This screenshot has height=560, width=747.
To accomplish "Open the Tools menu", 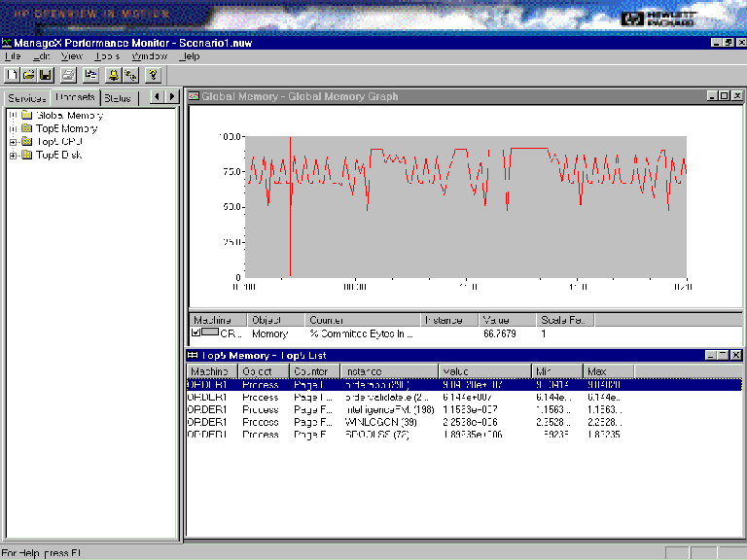I will 107,56.
